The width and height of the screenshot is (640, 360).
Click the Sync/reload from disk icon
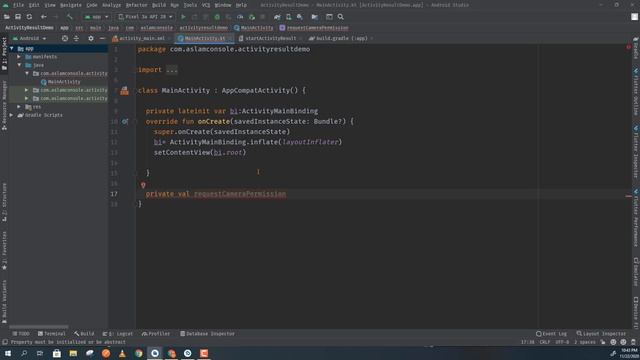(29, 17)
